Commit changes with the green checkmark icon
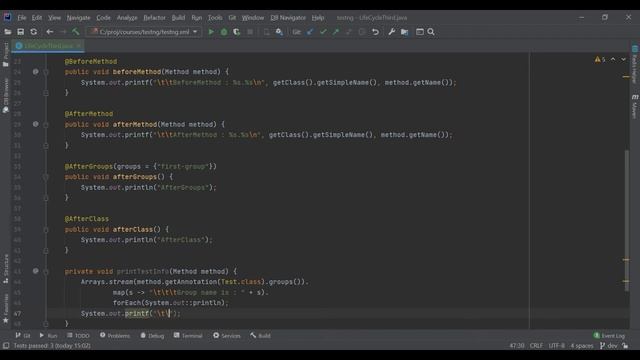Image resolution: width=640 pixels, height=360 pixels. click(x=323, y=32)
